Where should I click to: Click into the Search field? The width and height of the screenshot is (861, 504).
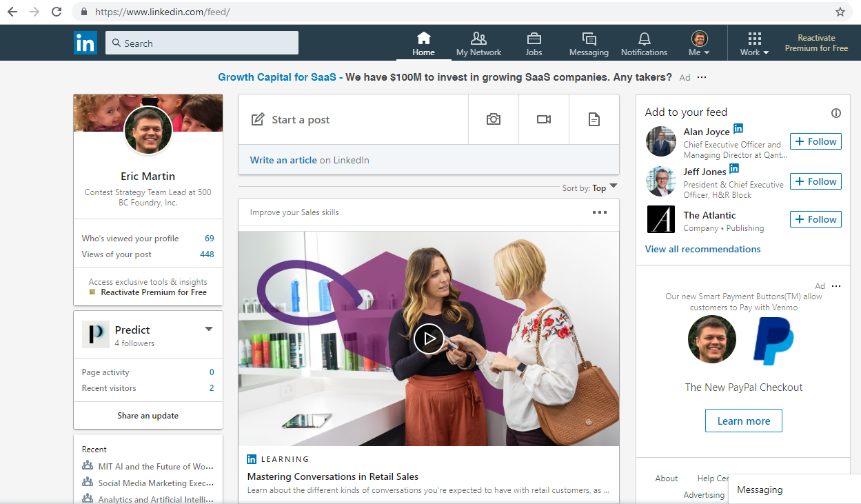click(202, 43)
